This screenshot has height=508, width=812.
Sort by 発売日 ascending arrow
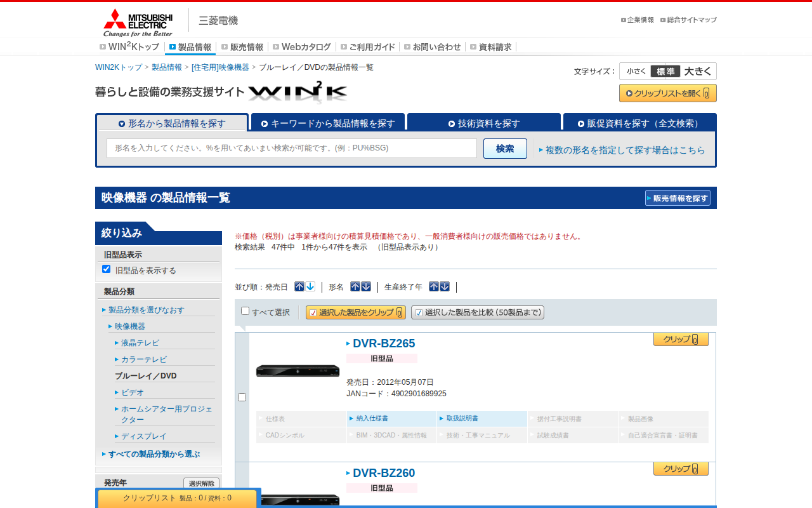pyautogui.click(x=299, y=287)
